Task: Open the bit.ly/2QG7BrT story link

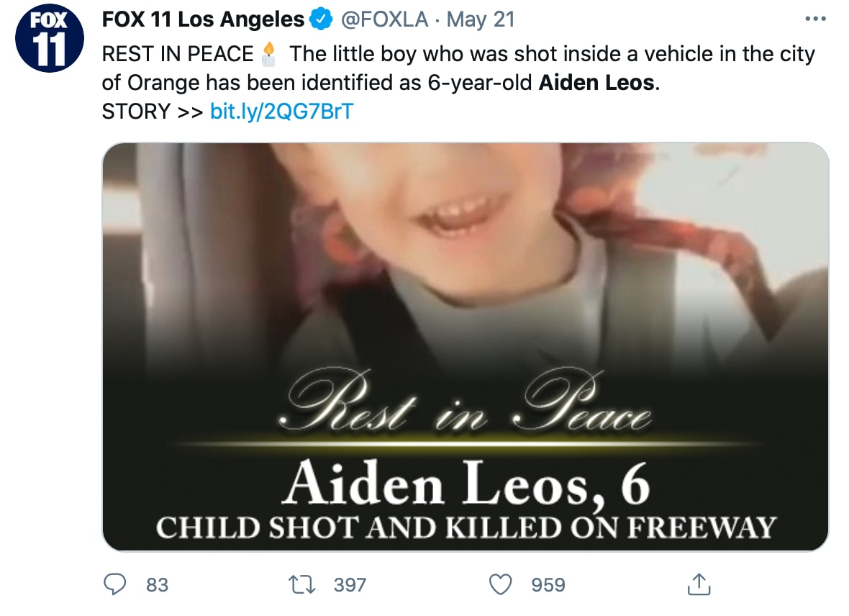Action: [x=281, y=111]
